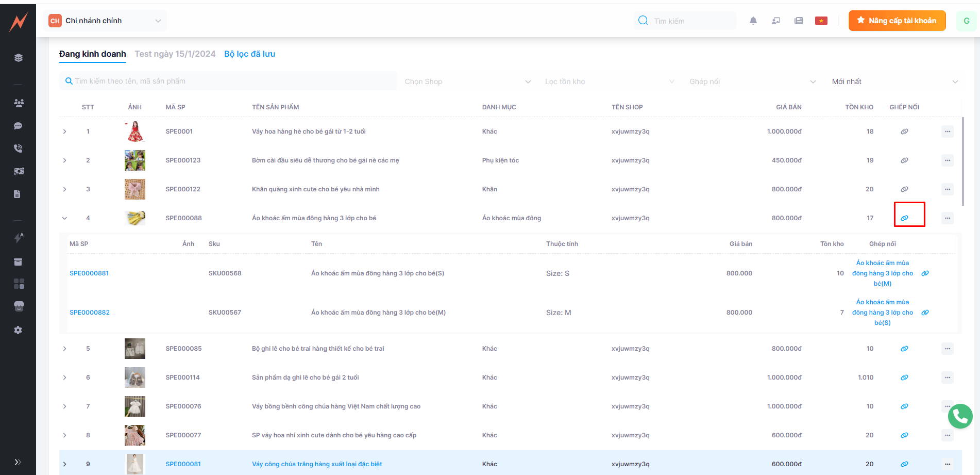Expand the sidebar with double-chevron icon
Image resolution: width=980 pixels, height=475 pixels.
click(18, 462)
